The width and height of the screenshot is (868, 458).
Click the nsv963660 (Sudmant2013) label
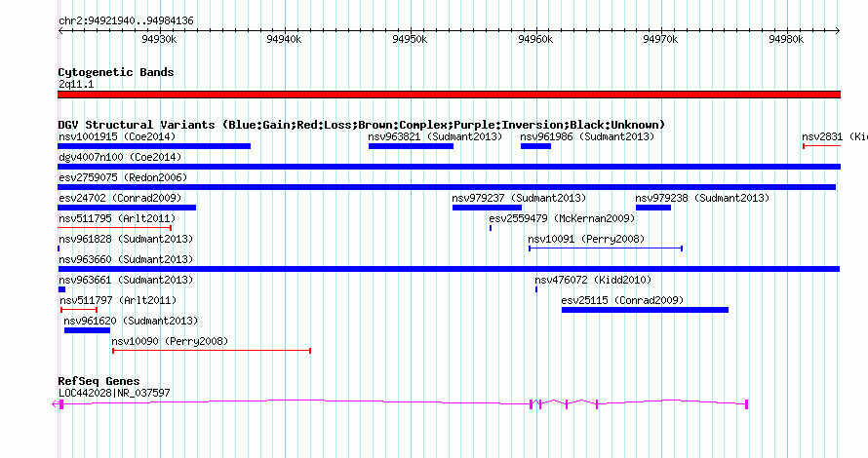126,259
